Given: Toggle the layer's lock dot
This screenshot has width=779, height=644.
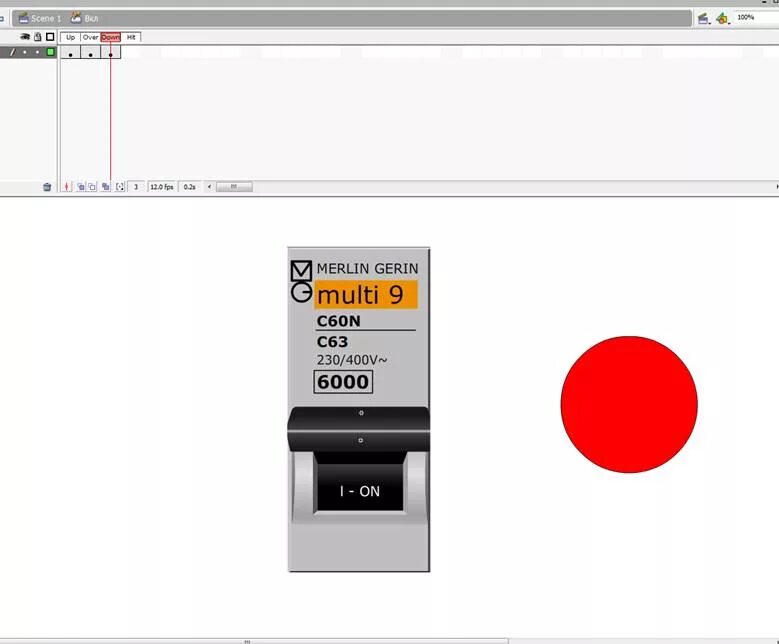Looking at the screenshot, I should tap(37, 52).
